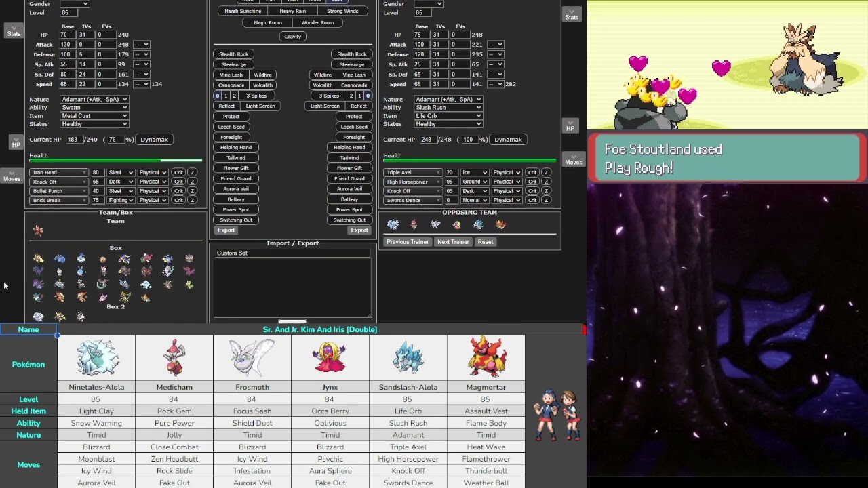
Task: Select the Jynx sprite in Opposing Team
Action: pos(457,225)
